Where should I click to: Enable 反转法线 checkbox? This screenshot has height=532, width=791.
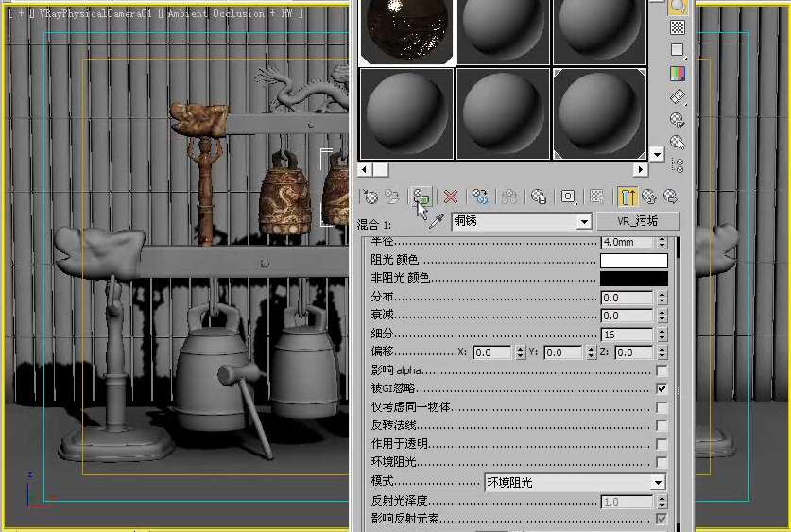[662, 425]
